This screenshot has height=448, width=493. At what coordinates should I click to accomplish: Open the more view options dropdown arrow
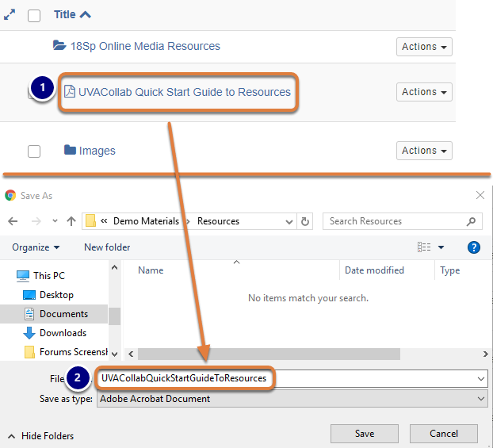coord(441,247)
